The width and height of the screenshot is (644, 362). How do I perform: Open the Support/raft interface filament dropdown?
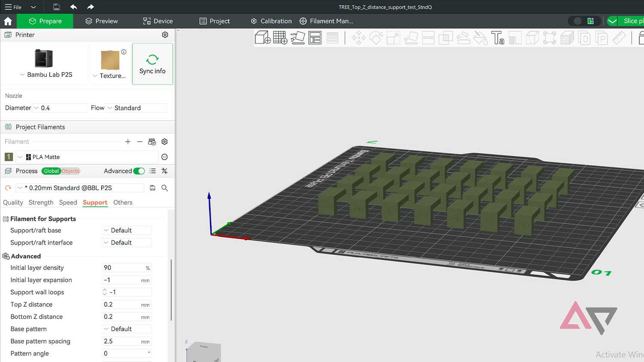click(127, 242)
